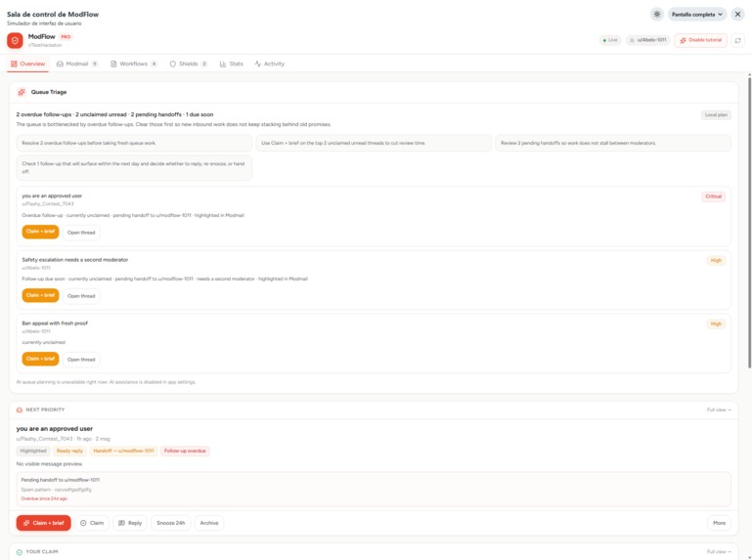This screenshot has width=752, height=560.
Task: Click the 'Overdue since 24d ago' text
Action: coord(44,498)
